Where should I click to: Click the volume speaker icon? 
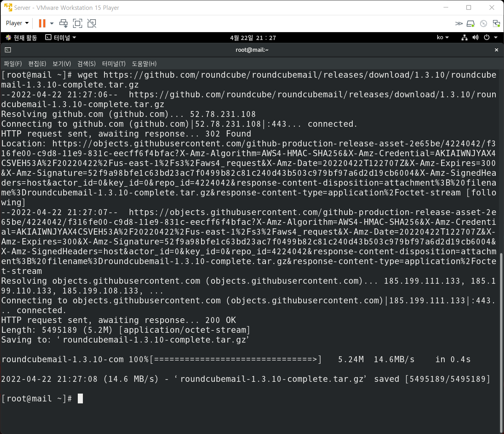[475, 38]
